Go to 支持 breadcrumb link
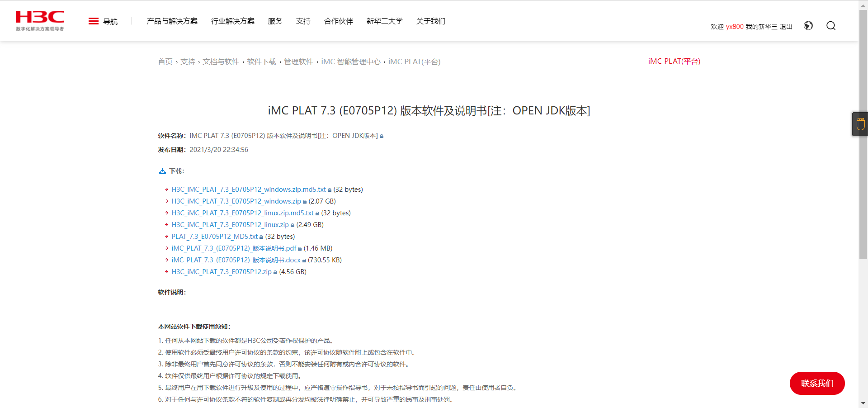 [188, 62]
